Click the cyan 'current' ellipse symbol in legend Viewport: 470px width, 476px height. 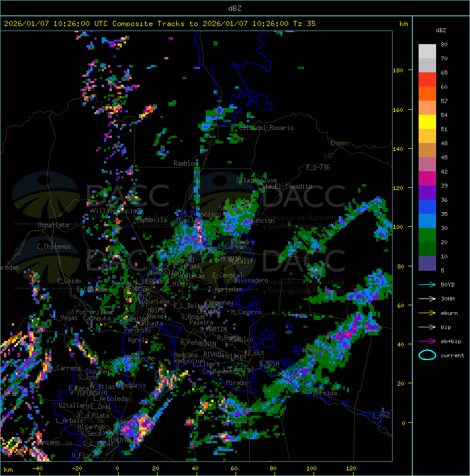point(427,355)
